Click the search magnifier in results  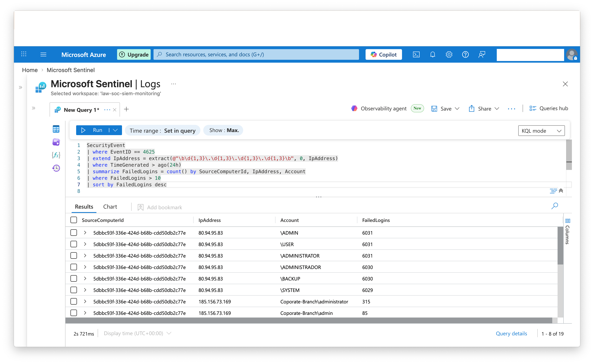pyautogui.click(x=554, y=206)
